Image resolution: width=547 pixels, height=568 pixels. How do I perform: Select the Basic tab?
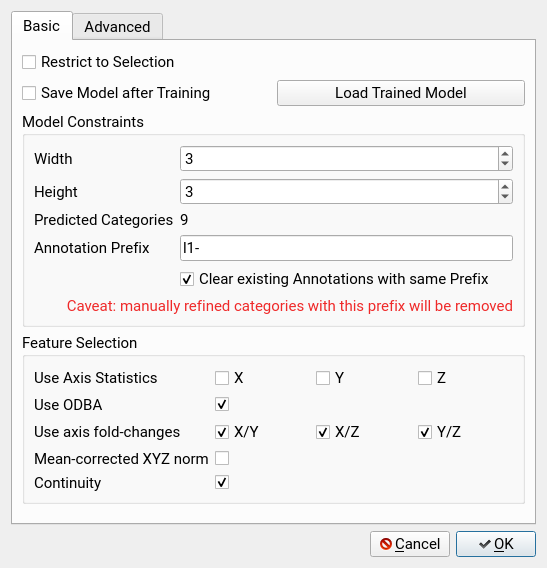pyautogui.click(x=42, y=26)
